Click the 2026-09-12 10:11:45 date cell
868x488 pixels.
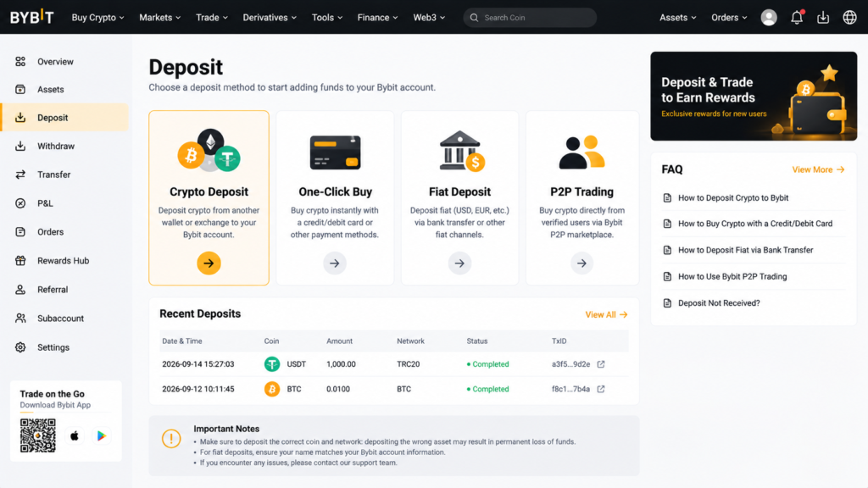tap(198, 389)
